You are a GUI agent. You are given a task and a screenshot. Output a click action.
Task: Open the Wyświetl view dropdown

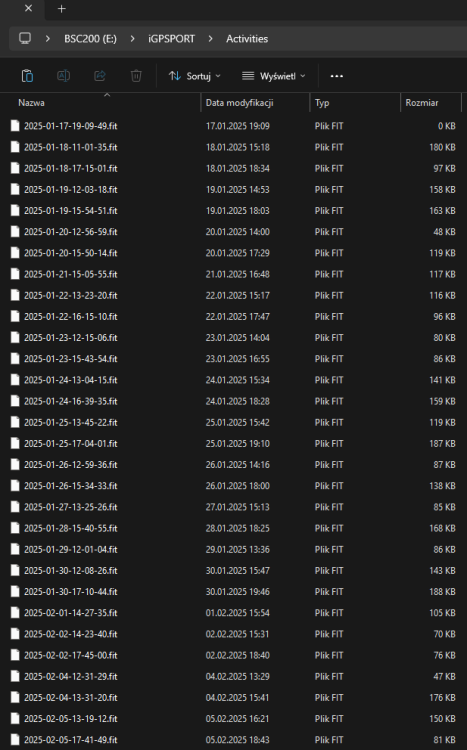273,76
